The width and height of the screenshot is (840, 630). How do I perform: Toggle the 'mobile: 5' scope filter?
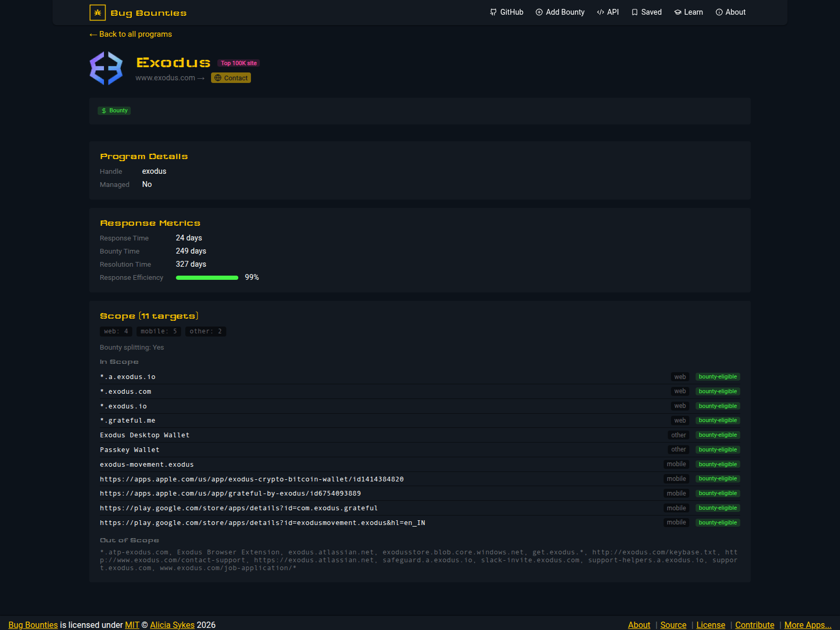click(159, 331)
